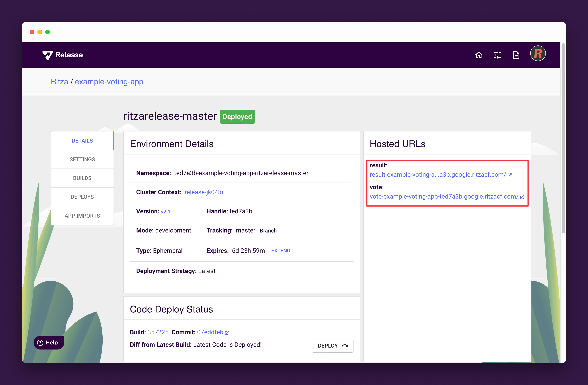
Task: Switch to the Settings tab
Action: (x=82, y=159)
